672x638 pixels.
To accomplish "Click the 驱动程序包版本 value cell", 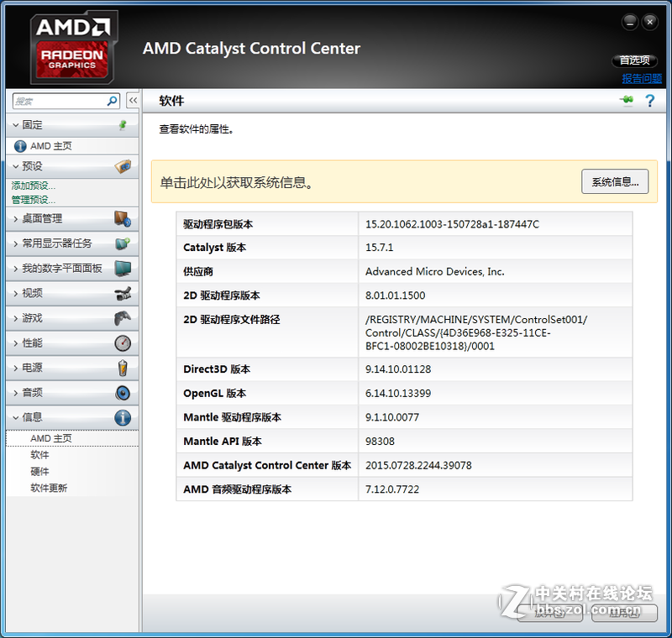I will (x=495, y=224).
